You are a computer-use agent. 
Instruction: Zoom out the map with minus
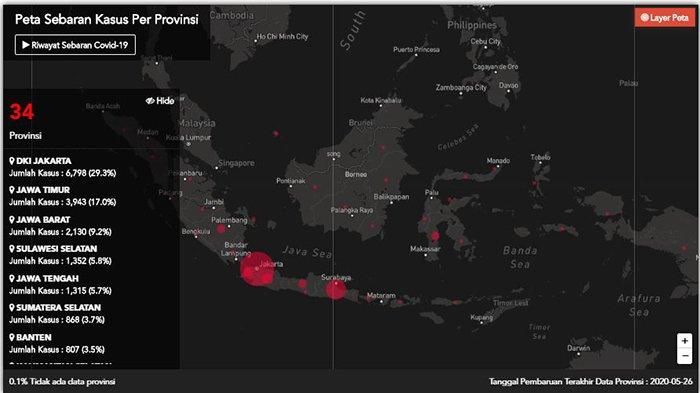click(x=684, y=356)
